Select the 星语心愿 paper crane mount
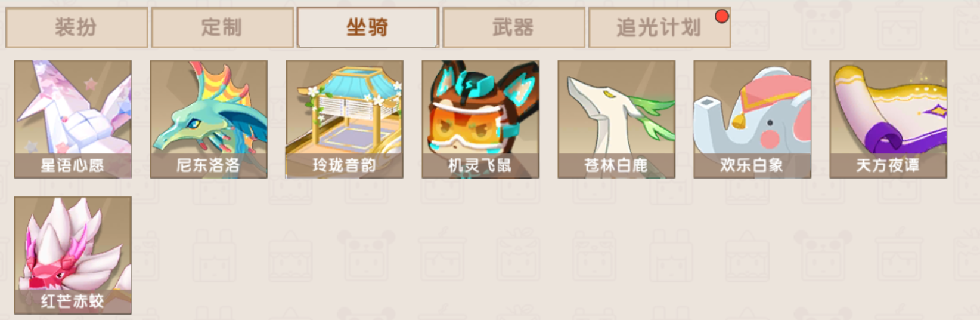Image resolution: width=980 pixels, height=320 pixels. click(x=73, y=119)
